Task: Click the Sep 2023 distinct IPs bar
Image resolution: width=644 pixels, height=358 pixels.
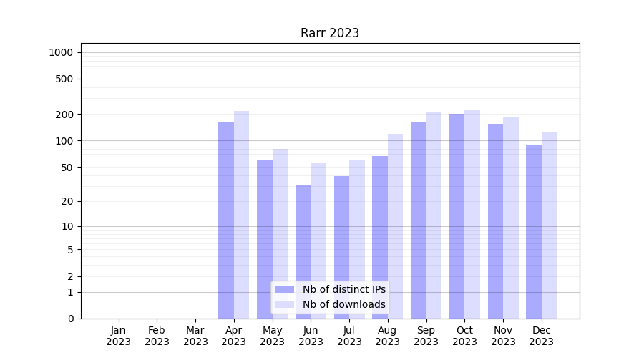Action: [x=419, y=221]
